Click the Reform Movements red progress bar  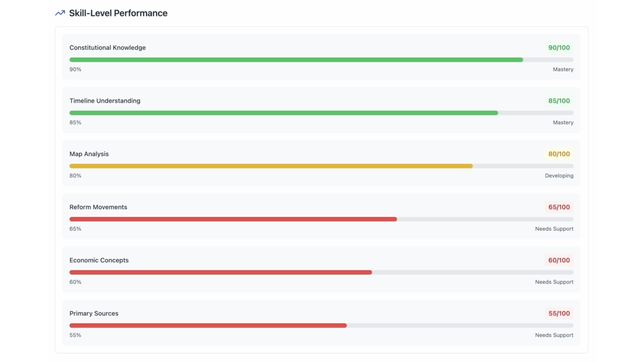pos(233,219)
